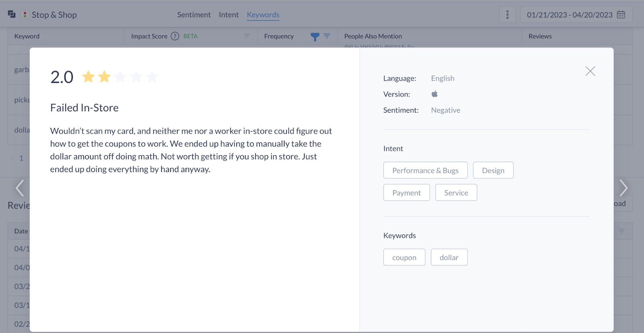Switch to the Sentiment tab
This screenshot has height=333, width=644.
(x=194, y=15)
